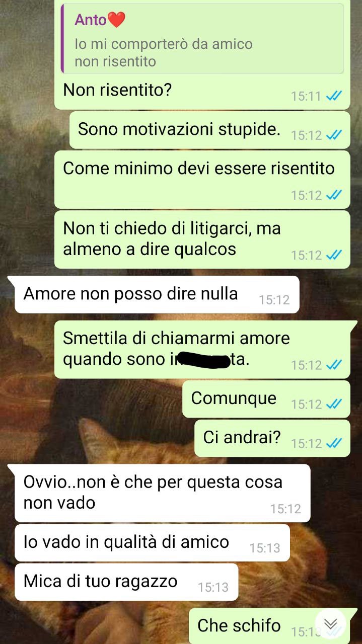The width and height of the screenshot is (362, 644).
Task: Click the red heart emoji next to Anto
Action: pos(116,20)
